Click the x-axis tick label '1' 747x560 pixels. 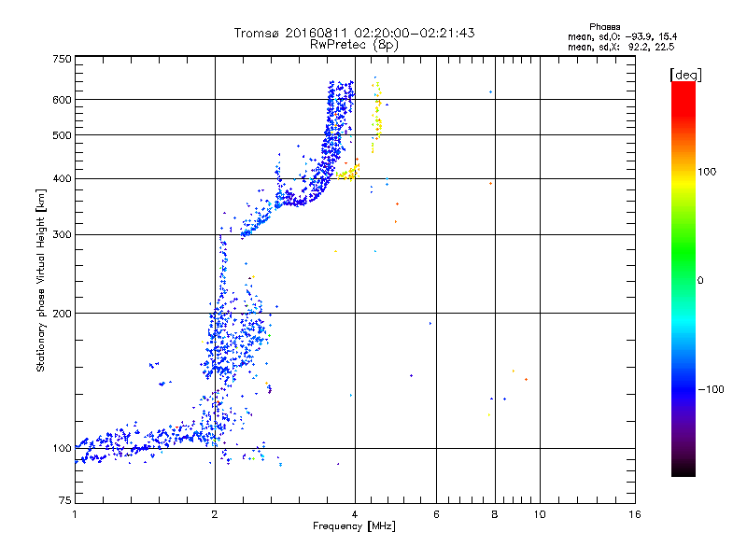click(x=75, y=514)
